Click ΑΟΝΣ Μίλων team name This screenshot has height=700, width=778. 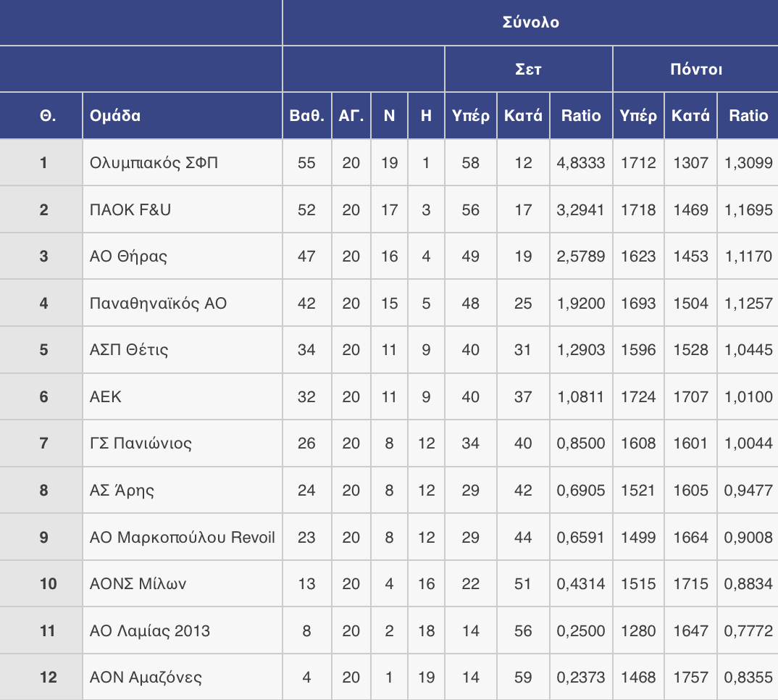click(x=138, y=583)
